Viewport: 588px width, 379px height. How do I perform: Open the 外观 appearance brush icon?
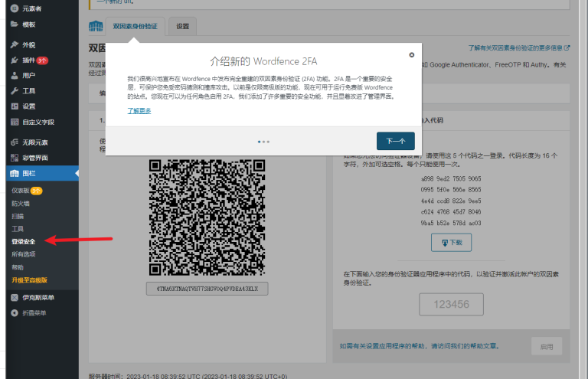pyautogui.click(x=15, y=44)
